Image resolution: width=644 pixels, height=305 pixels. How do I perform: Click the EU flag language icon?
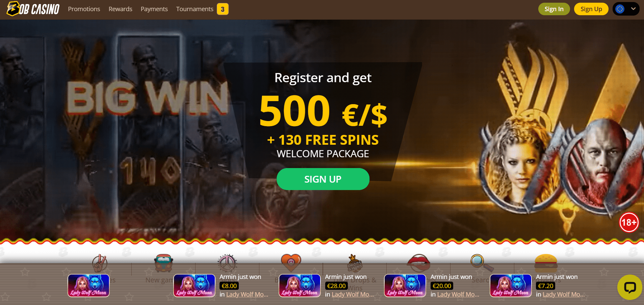[x=620, y=9]
